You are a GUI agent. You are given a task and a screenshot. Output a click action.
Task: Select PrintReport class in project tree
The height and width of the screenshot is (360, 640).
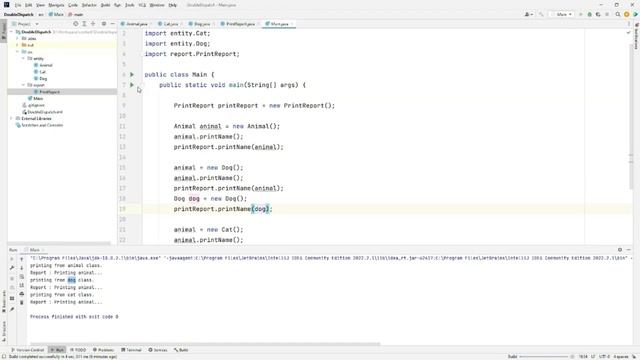(49, 92)
